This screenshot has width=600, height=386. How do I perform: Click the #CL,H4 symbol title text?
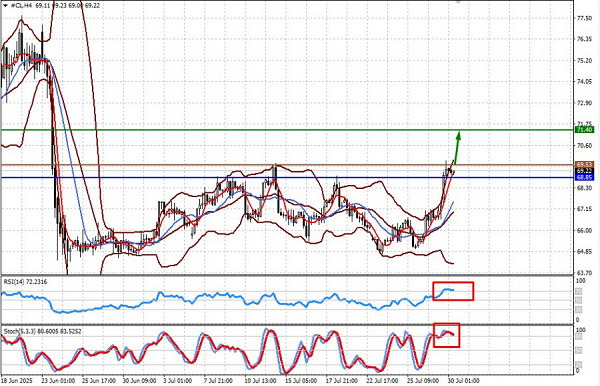tap(21, 6)
